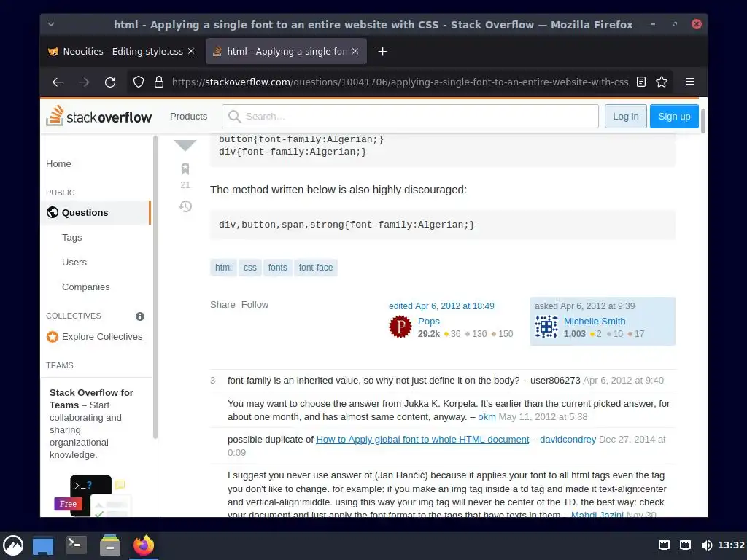This screenshot has height=560, width=747.
Task: Click the Sign up button
Action: (674, 116)
